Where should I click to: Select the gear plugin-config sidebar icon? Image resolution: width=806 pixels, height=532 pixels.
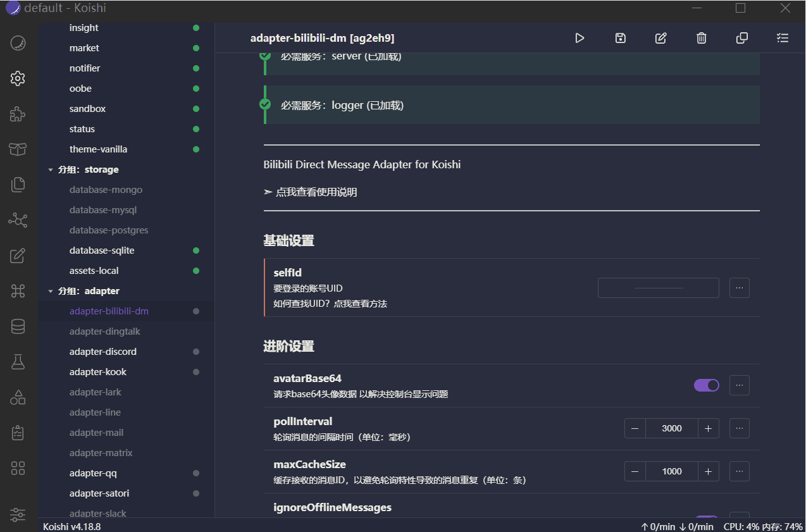[x=18, y=78]
